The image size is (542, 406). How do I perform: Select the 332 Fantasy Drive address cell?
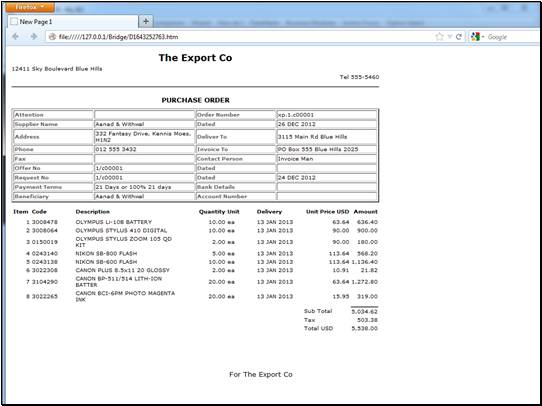click(x=144, y=137)
